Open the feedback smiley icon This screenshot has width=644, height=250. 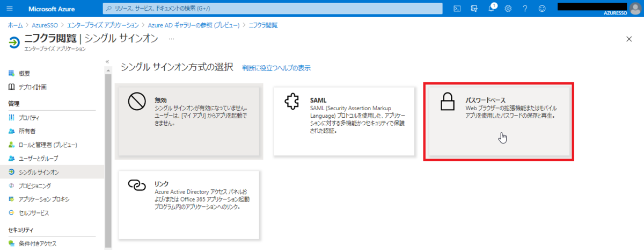coord(542,9)
